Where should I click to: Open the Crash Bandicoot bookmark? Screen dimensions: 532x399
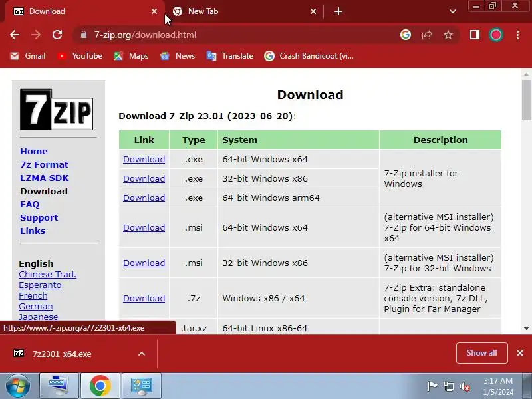309,56
